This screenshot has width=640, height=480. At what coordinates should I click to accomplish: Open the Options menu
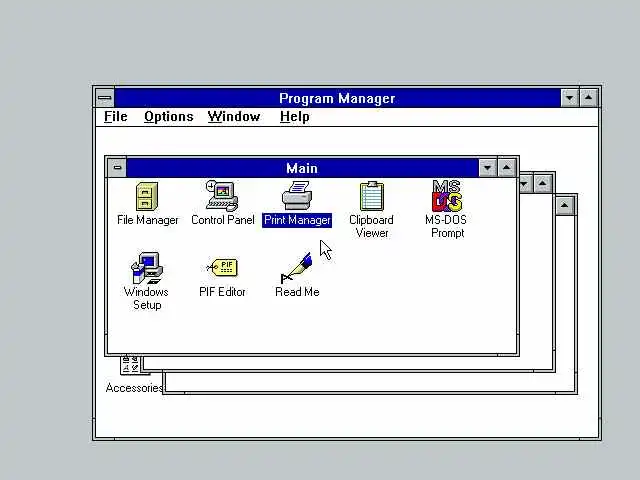(x=169, y=117)
